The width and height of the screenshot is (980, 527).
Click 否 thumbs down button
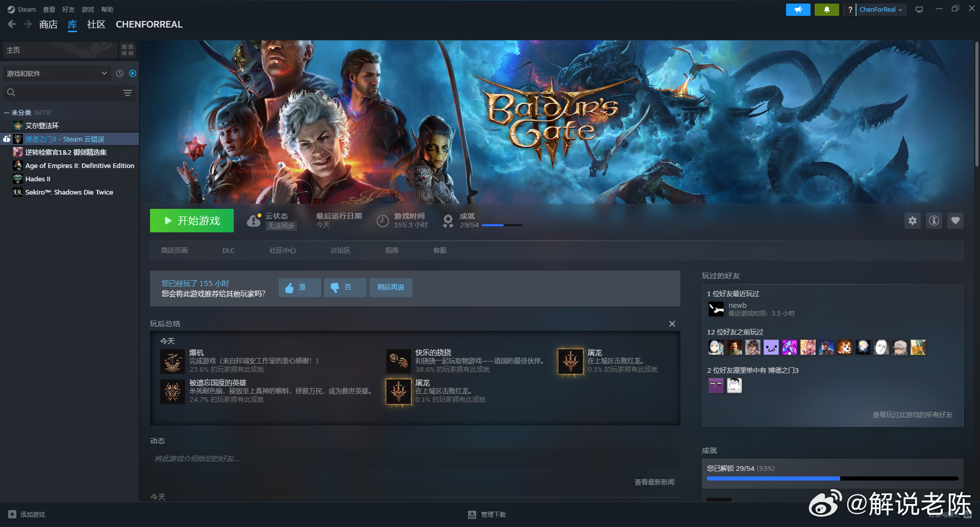click(345, 288)
